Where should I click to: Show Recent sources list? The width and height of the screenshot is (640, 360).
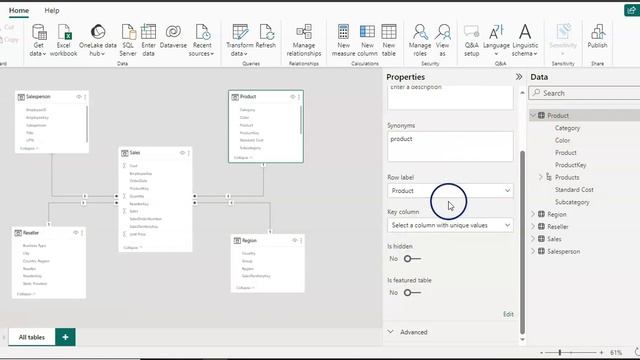click(x=202, y=40)
